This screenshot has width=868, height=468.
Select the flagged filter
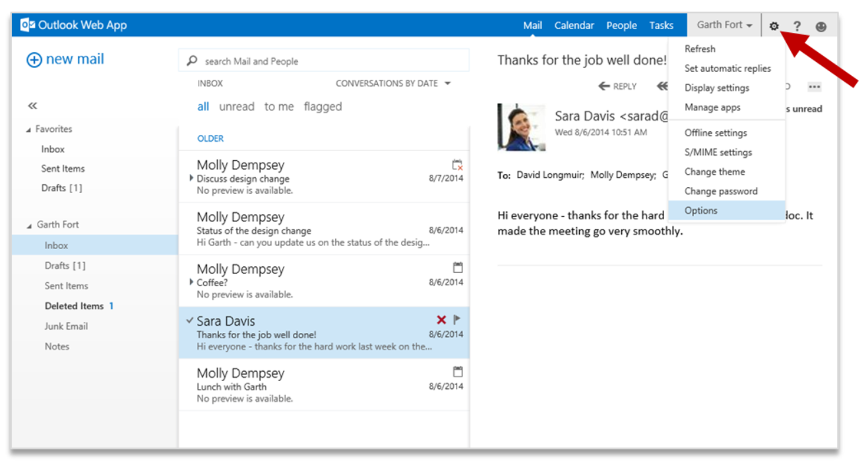[323, 107]
